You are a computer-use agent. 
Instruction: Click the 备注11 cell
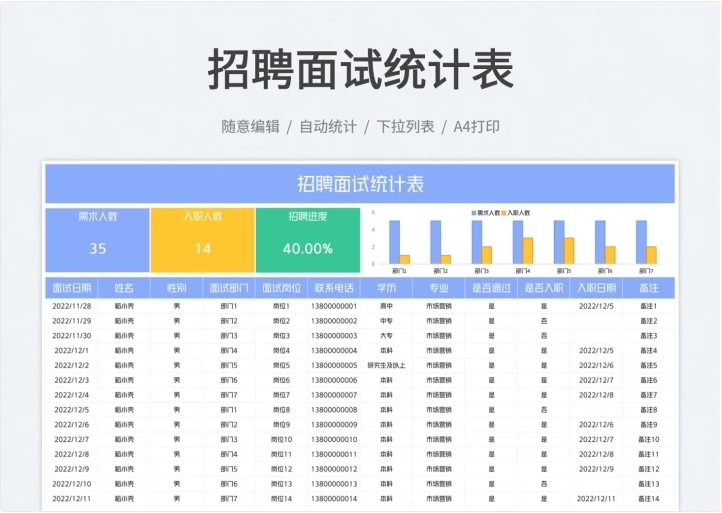pos(649,454)
